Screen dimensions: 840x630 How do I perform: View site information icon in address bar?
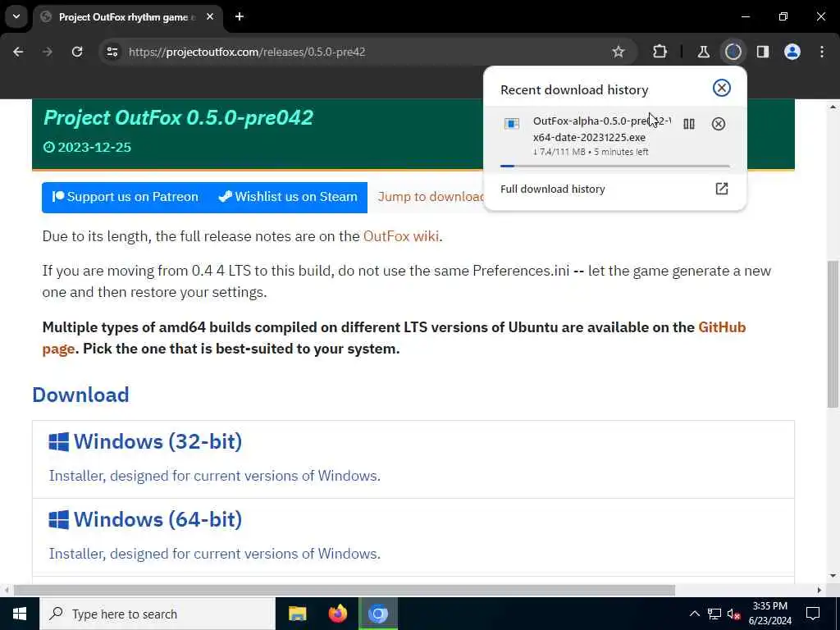[x=112, y=52]
